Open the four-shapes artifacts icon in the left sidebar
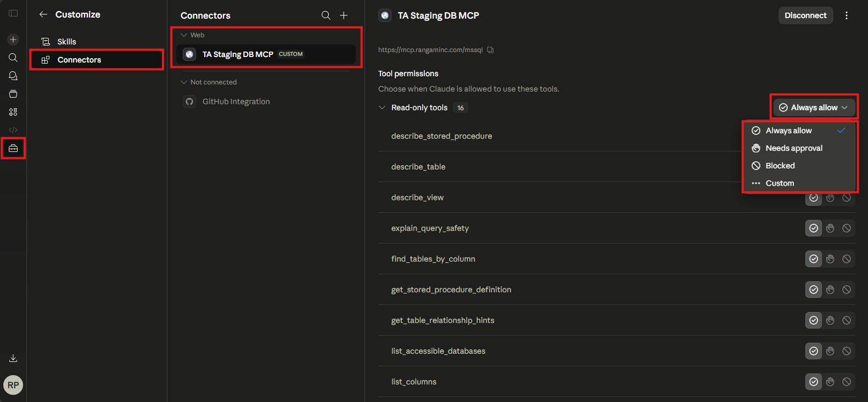This screenshot has height=402, width=868. [13, 112]
